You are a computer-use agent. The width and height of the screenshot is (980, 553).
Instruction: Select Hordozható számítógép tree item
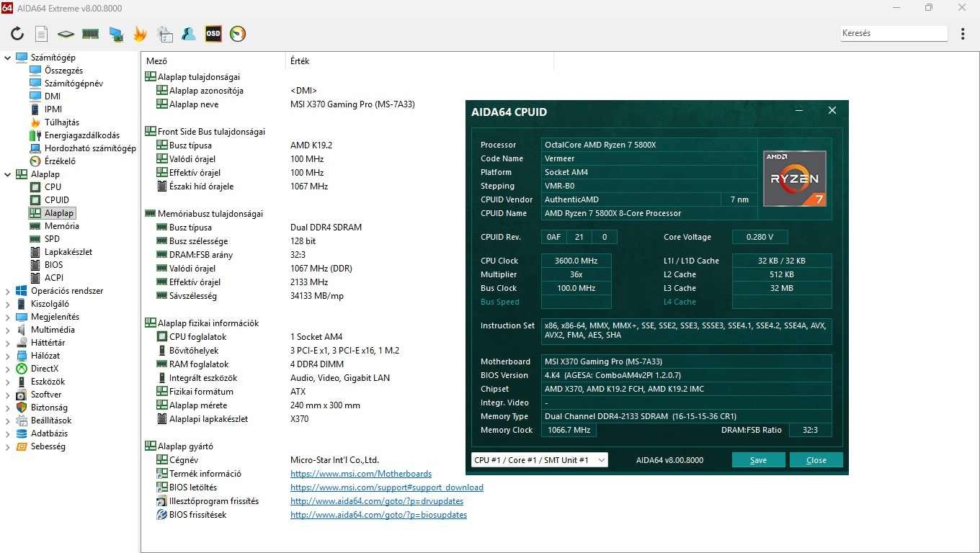coord(90,148)
